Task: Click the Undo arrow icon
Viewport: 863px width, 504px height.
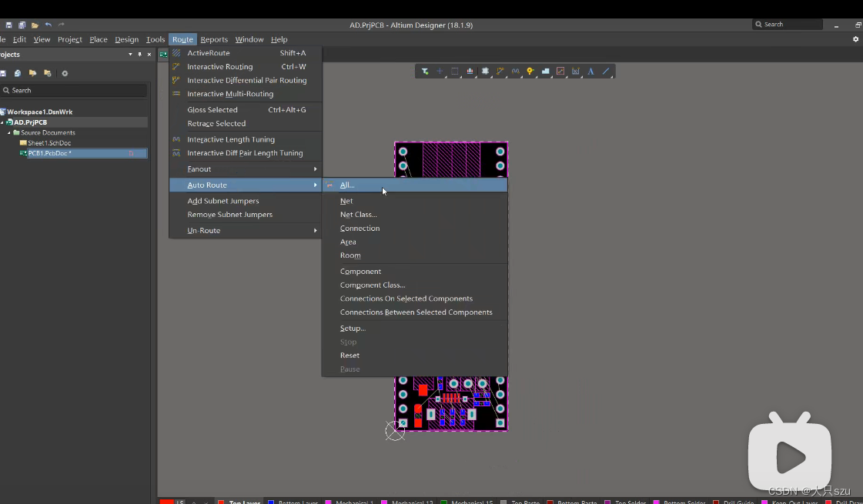Action: (49, 25)
